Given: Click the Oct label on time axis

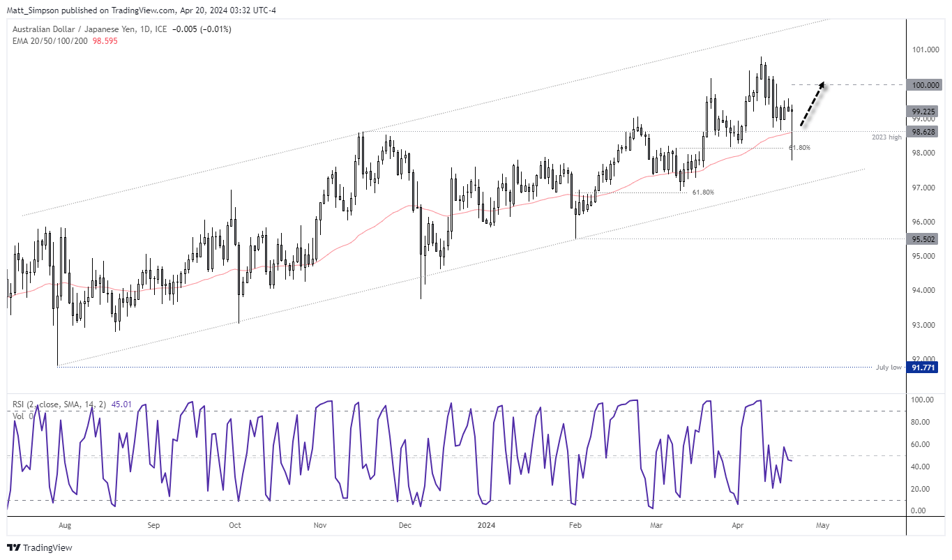Looking at the screenshot, I should [235, 524].
